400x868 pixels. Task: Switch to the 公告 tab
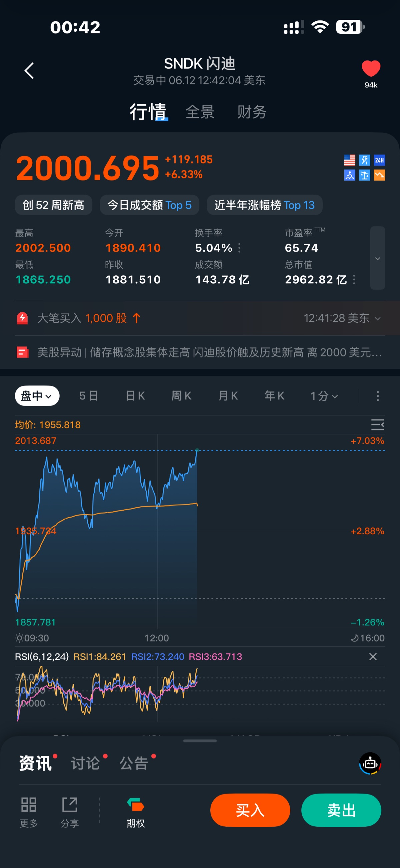pos(134,763)
